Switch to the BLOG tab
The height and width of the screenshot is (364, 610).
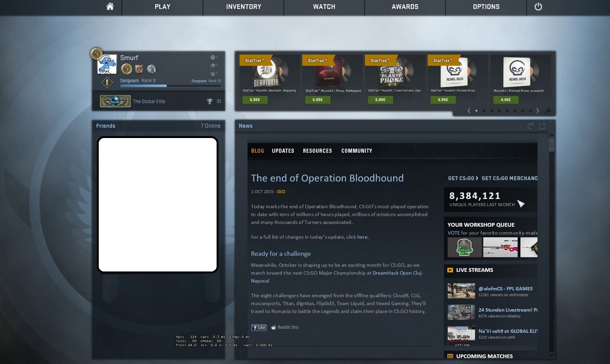pos(258,151)
